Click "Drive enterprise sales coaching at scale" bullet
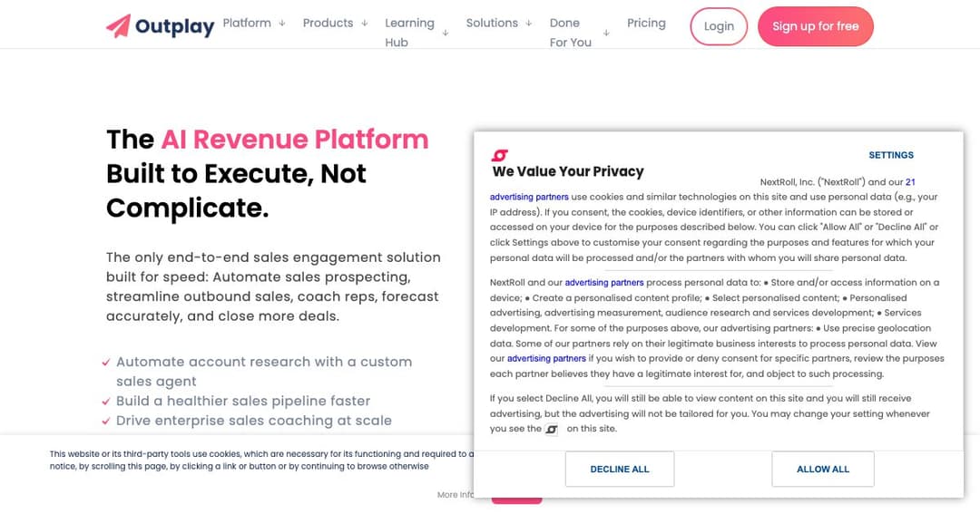The image size is (980, 514). pyautogui.click(x=254, y=421)
